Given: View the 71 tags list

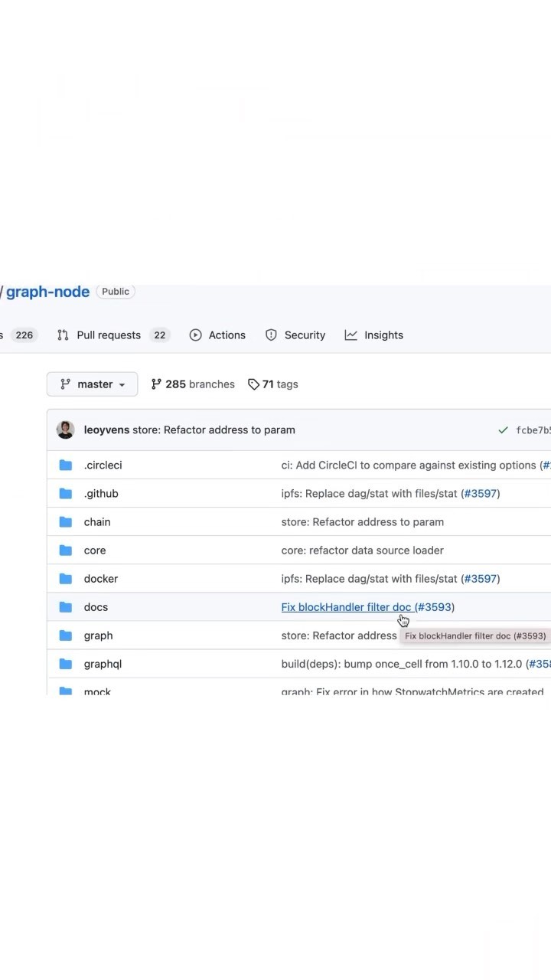Looking at the screenshot, I should (x=279, y=384).
